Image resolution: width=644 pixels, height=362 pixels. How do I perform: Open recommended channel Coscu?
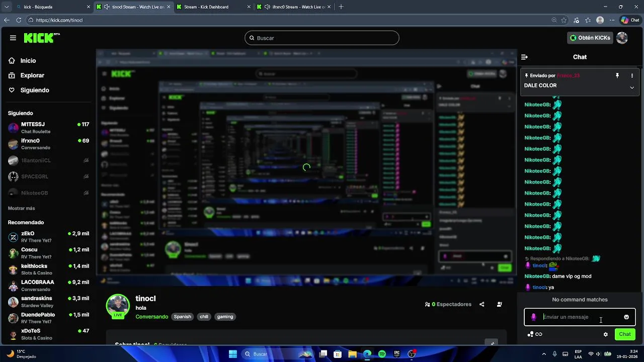click(x=48, y=253)
